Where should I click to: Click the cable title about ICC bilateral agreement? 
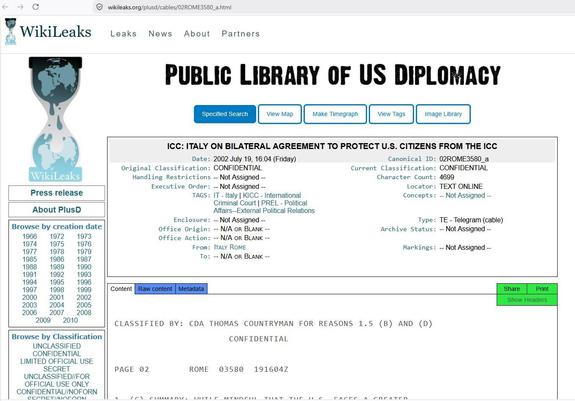coord(332,146)
